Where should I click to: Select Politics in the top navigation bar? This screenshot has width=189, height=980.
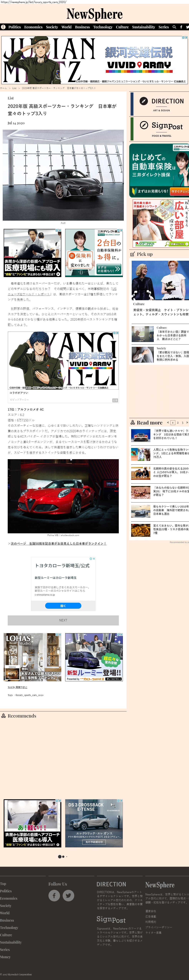(14, 27)
